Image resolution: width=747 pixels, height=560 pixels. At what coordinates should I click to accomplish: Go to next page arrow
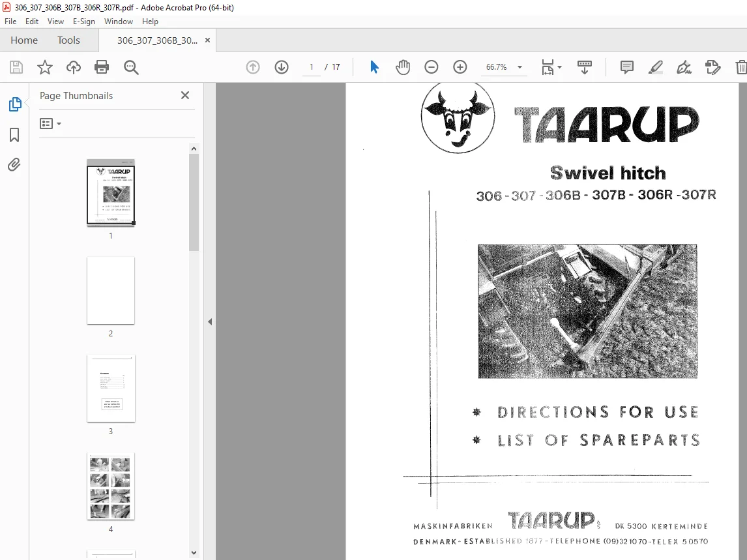[282, 67]
